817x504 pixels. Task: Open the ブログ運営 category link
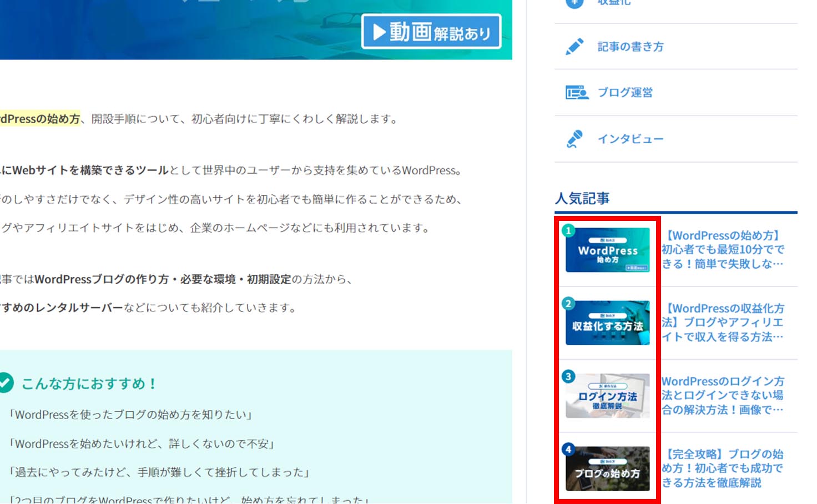(625, 93)
